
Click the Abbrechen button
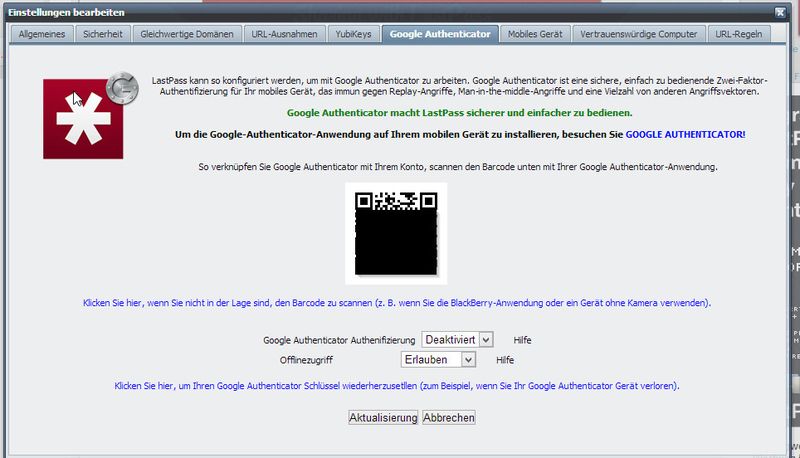point(448,418)
